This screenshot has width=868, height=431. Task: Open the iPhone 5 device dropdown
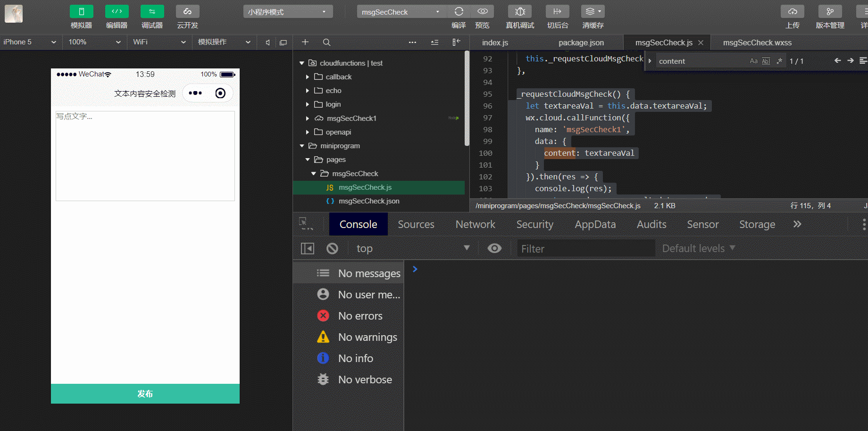tap(30, 42)
